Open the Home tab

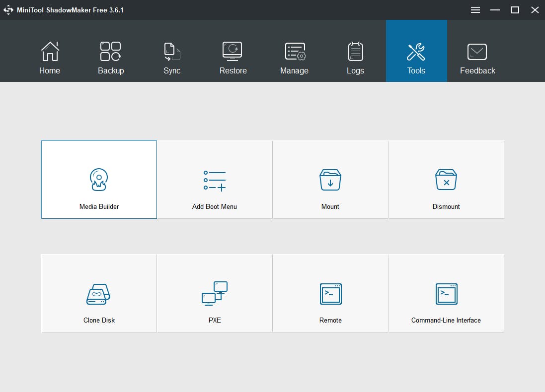pyautogui.click(x=50, y=51)
